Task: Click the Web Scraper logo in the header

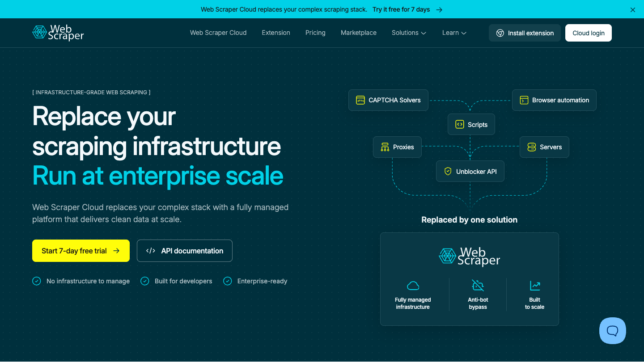Action: (58, 33)
